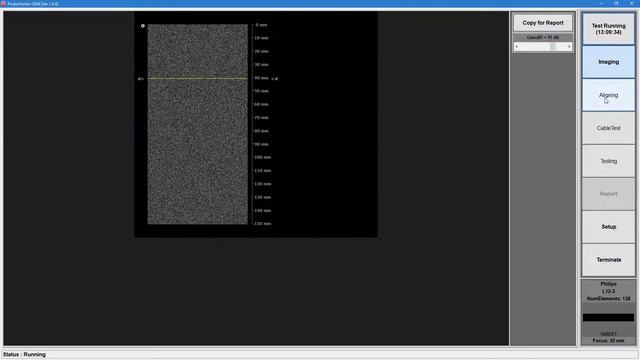
Task: Maximize the ProbeHunter window
Action: click(x=616, y=3)
